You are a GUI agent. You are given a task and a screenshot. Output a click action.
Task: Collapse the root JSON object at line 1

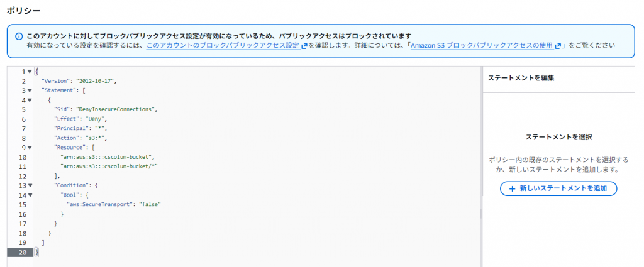pyautogui.click(x=30, y=72)
